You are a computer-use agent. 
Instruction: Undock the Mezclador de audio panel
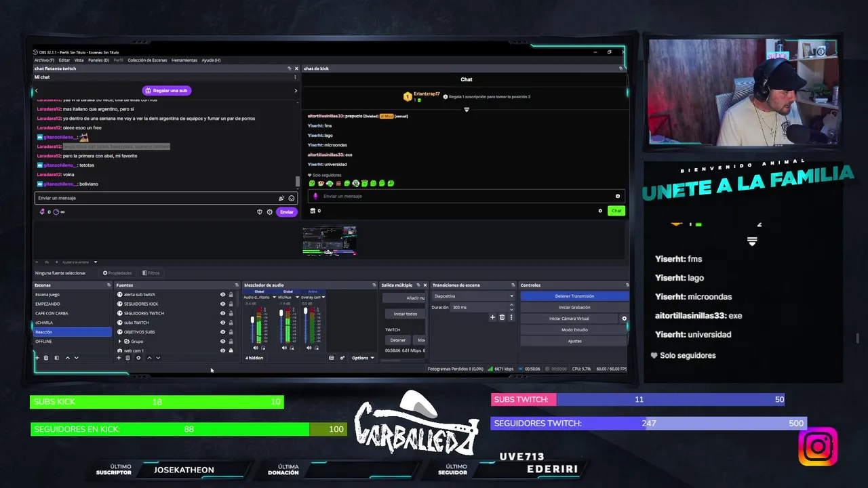tap(374, 285)
